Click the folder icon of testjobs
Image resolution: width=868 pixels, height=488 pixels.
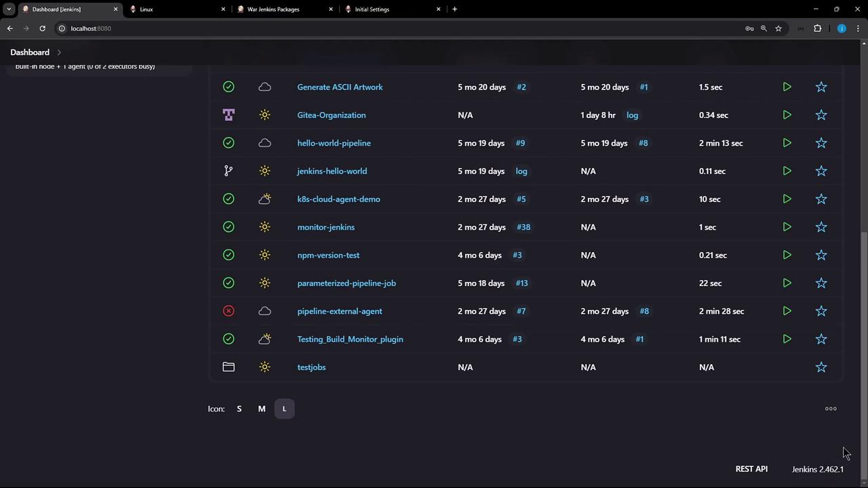(x=229, y=367)
